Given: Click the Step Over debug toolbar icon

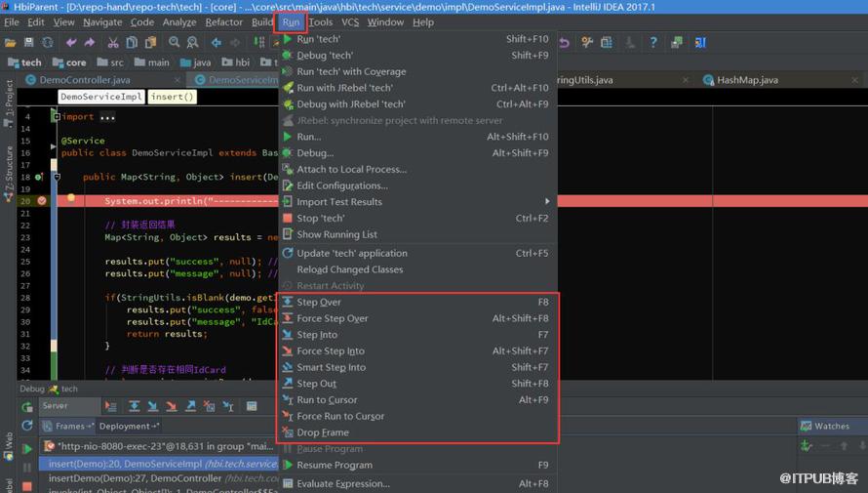Looking at the screenshot, I should click(x=134, y=406).
